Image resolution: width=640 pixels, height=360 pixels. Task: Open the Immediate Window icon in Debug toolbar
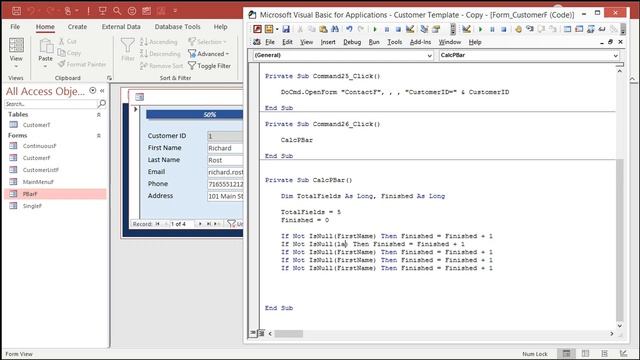pos(579,29)
